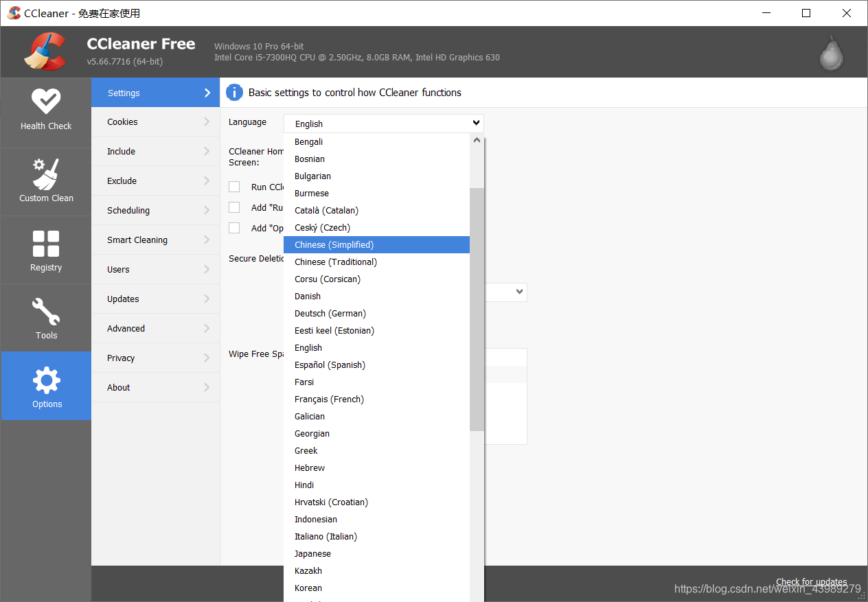The width and height of the screenshot is (868, 602).
Task: Open the Privacy options page
Action: tap(155, 358)
